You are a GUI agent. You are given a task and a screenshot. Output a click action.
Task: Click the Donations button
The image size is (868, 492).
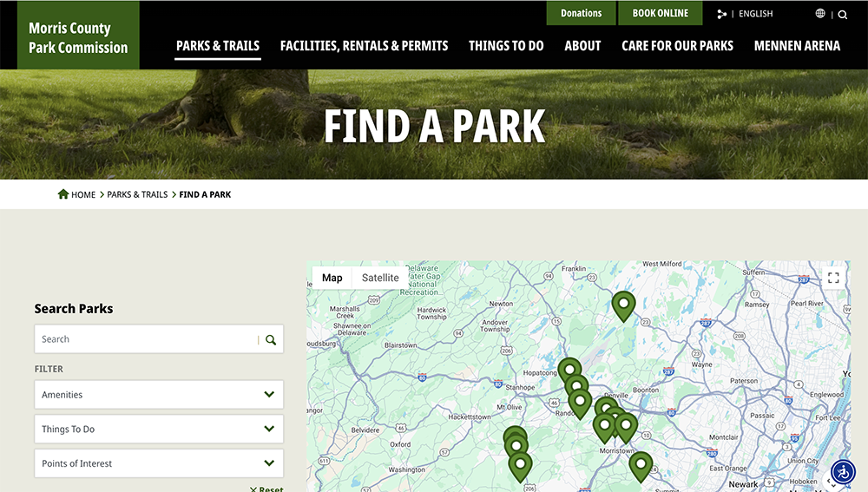tap(581, 13)
